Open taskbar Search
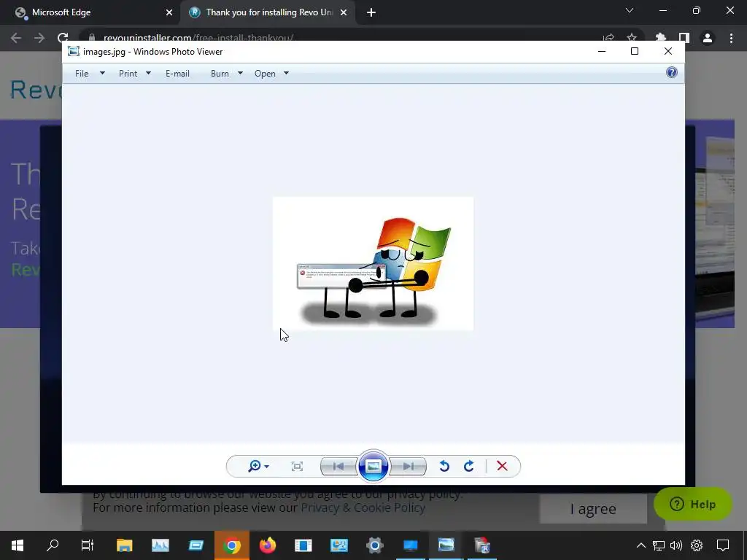 tap(53, 545)
